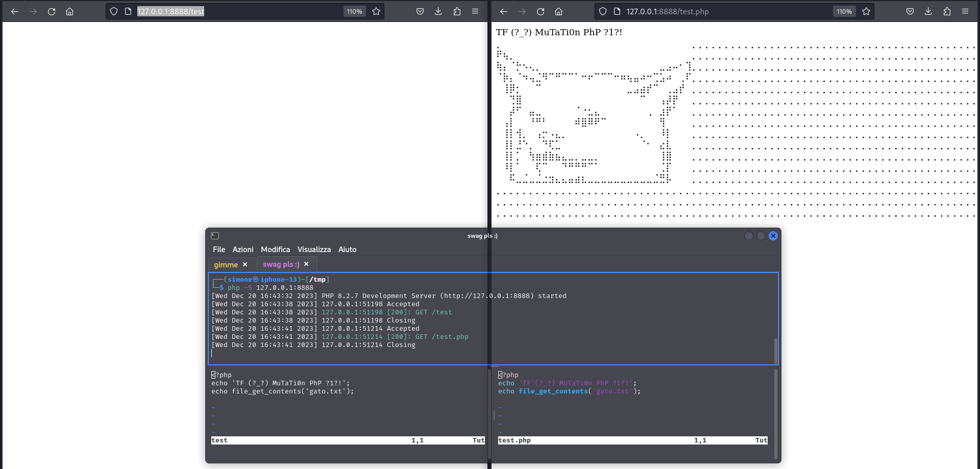Switch to the swag pls :) tab
The height and width of the screenshot is (469, 980).
tap(281, 264)
